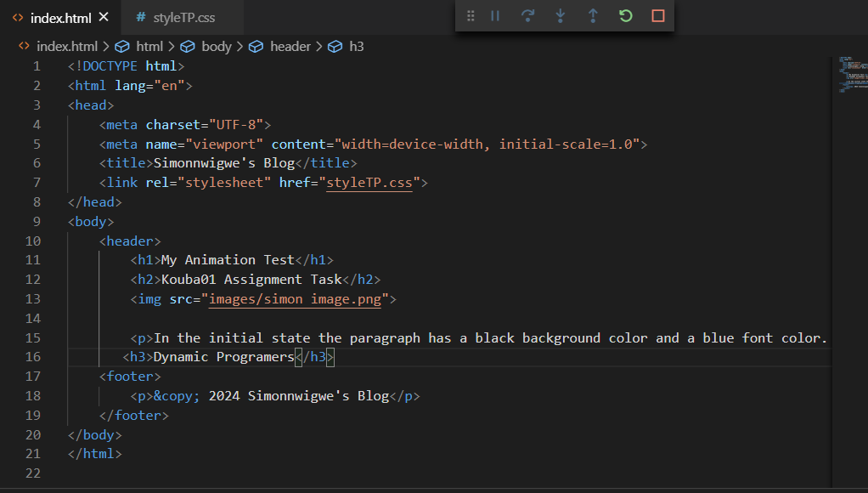Click the HTML file icon on index.html tab
The width and height of the screenshot is (868, 493).
coord(18,18)
